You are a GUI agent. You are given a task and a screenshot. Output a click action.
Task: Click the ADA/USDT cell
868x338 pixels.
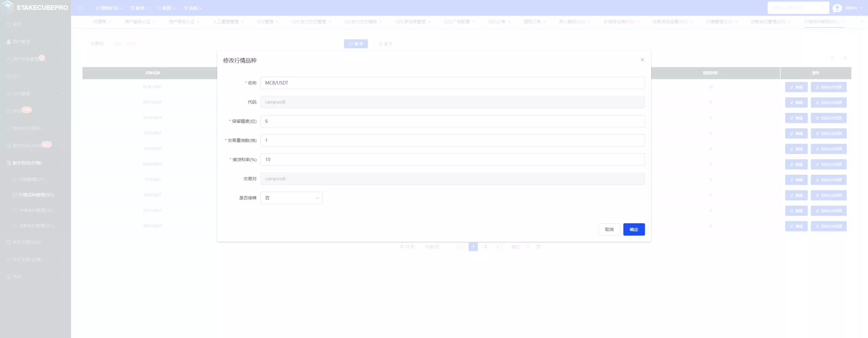click(153, 149)
